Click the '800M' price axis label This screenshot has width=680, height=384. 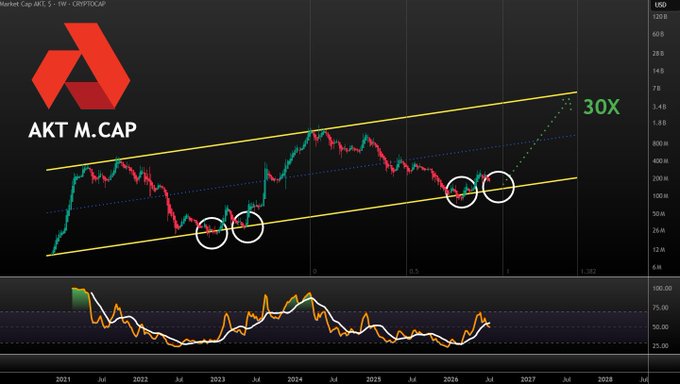coord(660,143)
